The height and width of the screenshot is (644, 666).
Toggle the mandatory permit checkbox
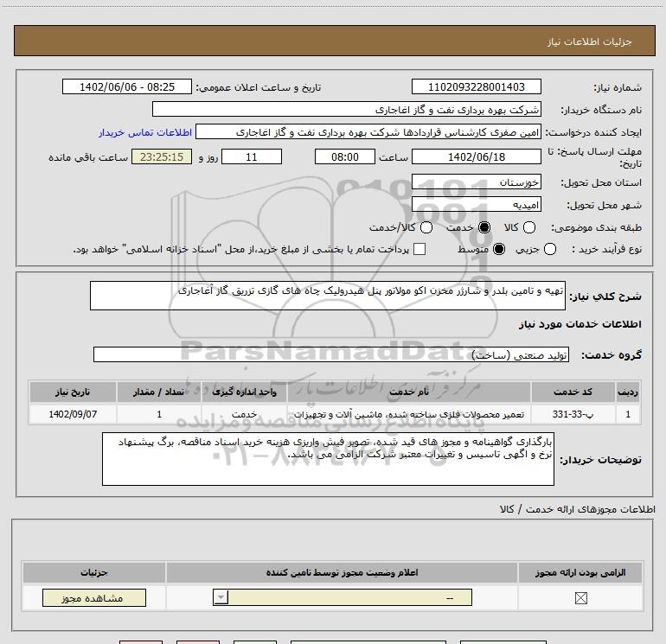tap(580, 598)
